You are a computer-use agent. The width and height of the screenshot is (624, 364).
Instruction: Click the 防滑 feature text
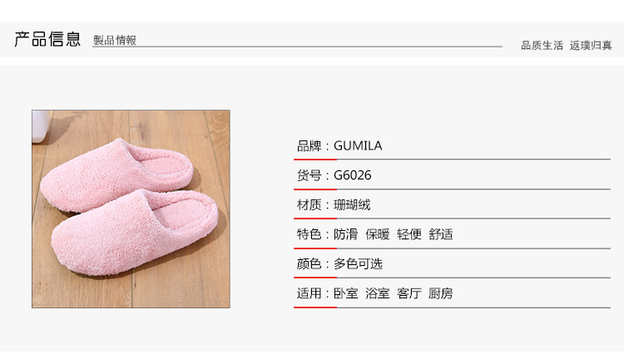pyautogui.click(x=345, y=234)
